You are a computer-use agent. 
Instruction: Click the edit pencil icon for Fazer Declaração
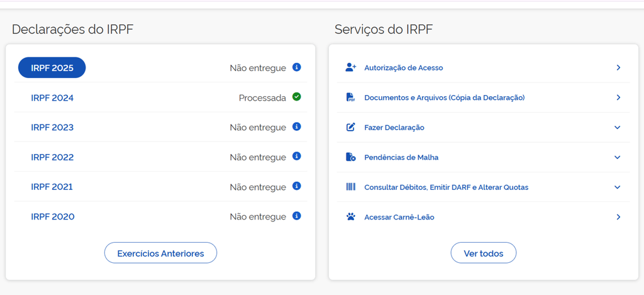tap(351, 127)
